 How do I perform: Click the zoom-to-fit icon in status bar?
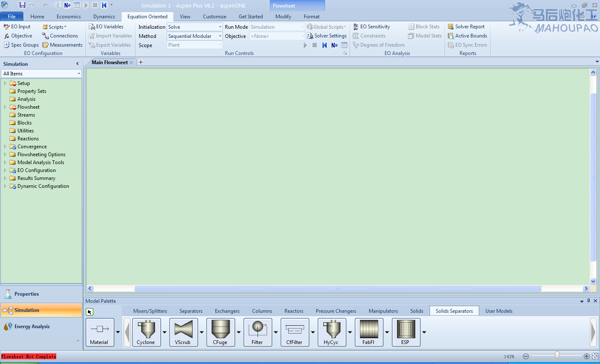(595, 356)
